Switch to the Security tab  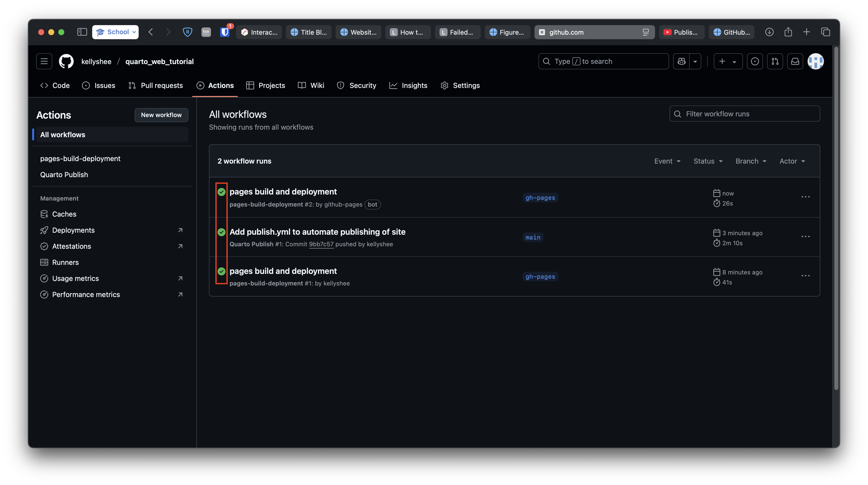356,86
